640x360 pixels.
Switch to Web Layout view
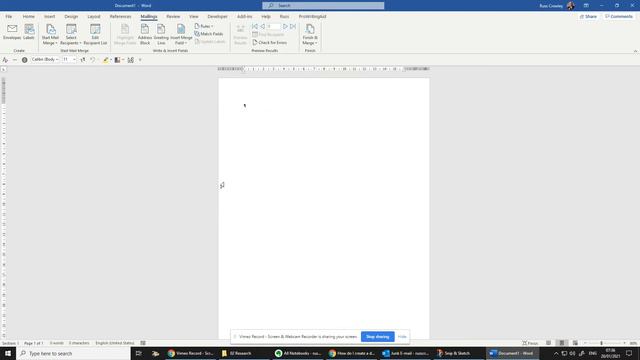pos(575,343)
